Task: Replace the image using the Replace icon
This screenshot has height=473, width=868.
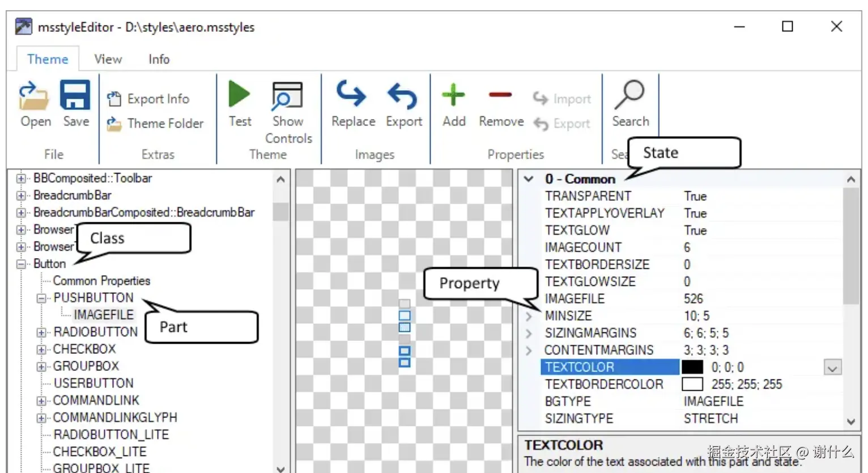Action: [352, 94]
